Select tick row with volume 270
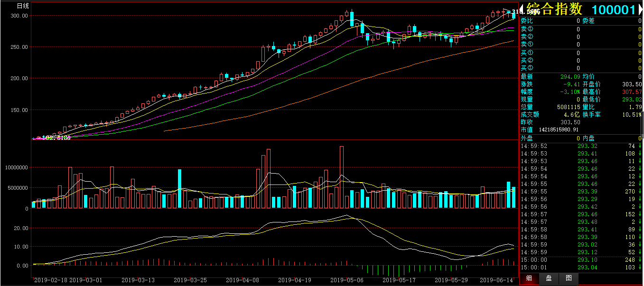The height and width of the screenshot is (286, 644). click(x=581, y=192)
